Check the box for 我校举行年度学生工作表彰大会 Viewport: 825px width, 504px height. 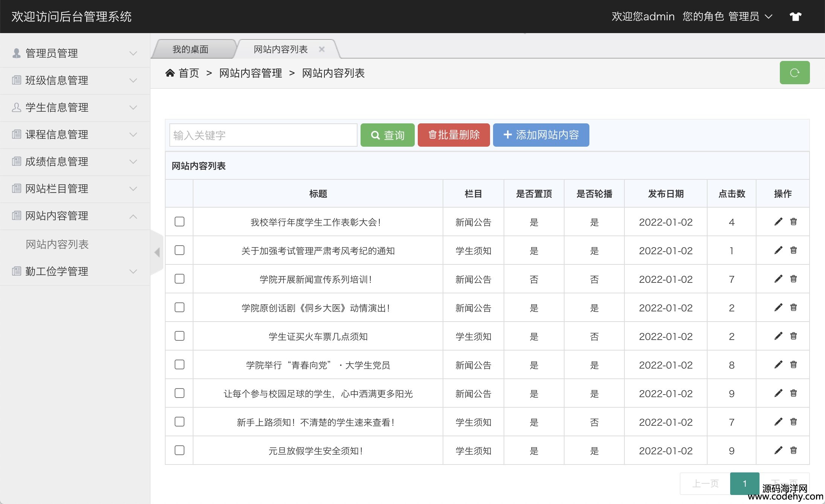(x=180, y=222)
